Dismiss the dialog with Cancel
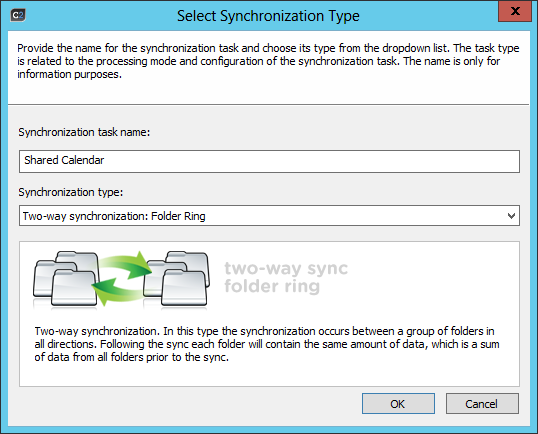Image resolution: width=538 pixels, height=434 pixels. [x=482, y=404]
